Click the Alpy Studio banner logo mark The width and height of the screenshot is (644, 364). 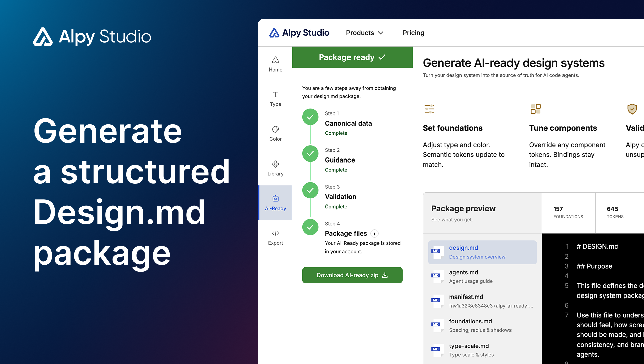43,37
